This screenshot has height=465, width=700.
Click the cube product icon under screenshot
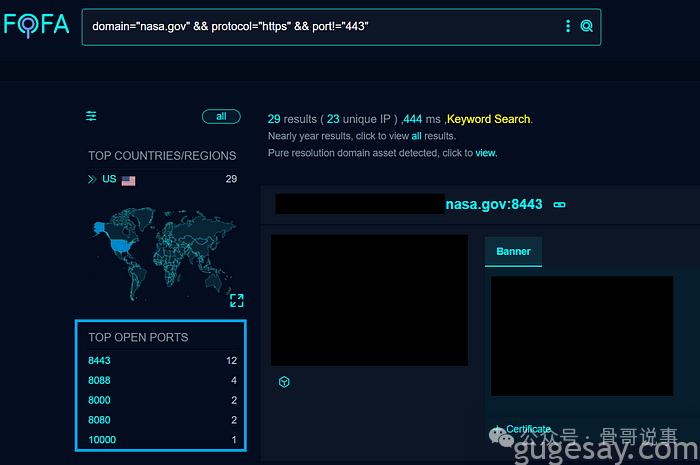click(284, 382)
